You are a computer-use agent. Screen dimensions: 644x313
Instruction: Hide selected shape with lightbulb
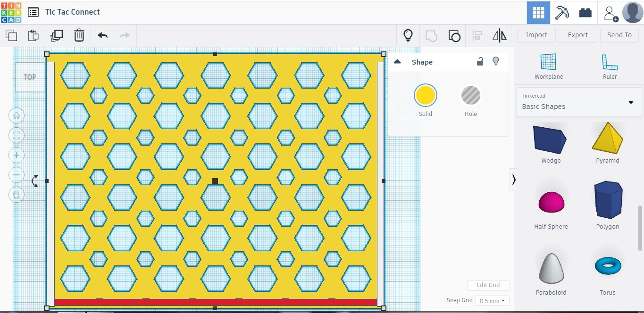[x=496, y=61]
